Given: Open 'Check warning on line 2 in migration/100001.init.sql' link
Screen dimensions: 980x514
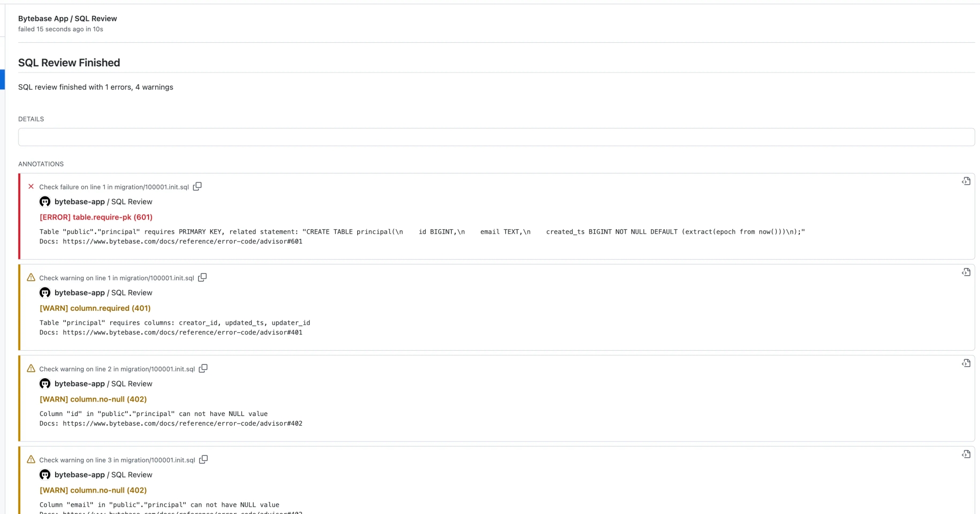Looking at the screenshot, I should point(117,369).
